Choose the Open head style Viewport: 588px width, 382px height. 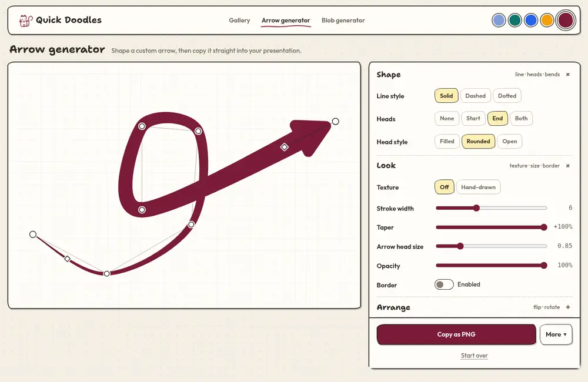pyautogui.click(x=510, y=141)
